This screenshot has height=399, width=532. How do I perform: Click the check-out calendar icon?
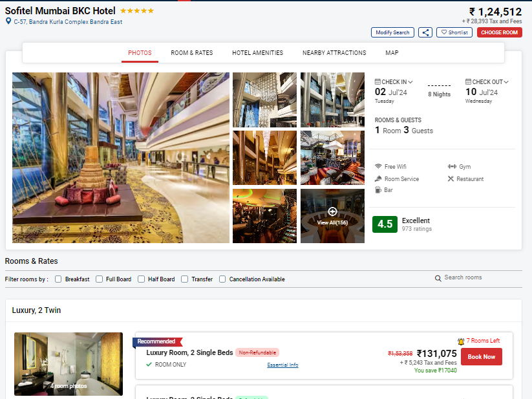point(468,81)
